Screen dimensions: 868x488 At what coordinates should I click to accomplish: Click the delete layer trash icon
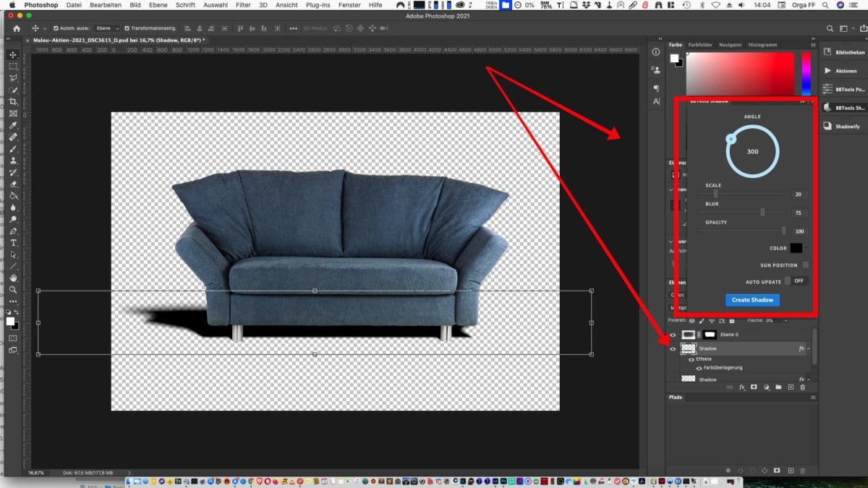pos(801,388)
